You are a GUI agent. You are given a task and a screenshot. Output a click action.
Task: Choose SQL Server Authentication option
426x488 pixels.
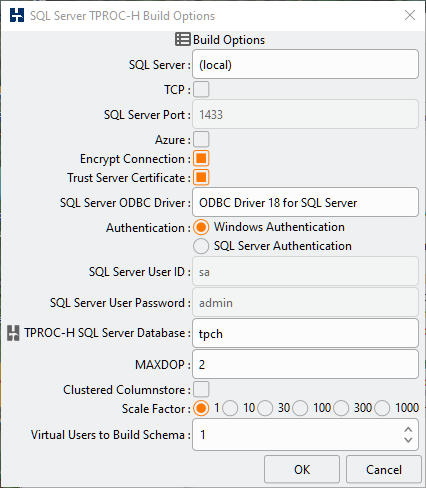201,246
